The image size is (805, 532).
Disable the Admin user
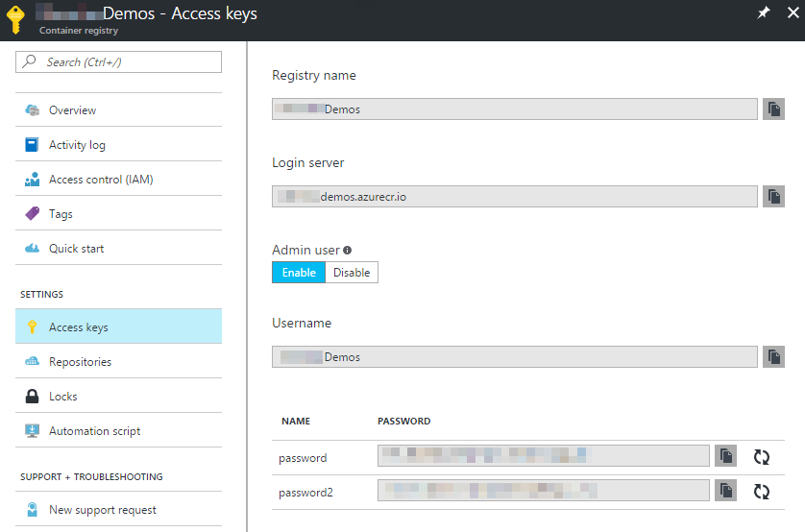coord(352,273)
